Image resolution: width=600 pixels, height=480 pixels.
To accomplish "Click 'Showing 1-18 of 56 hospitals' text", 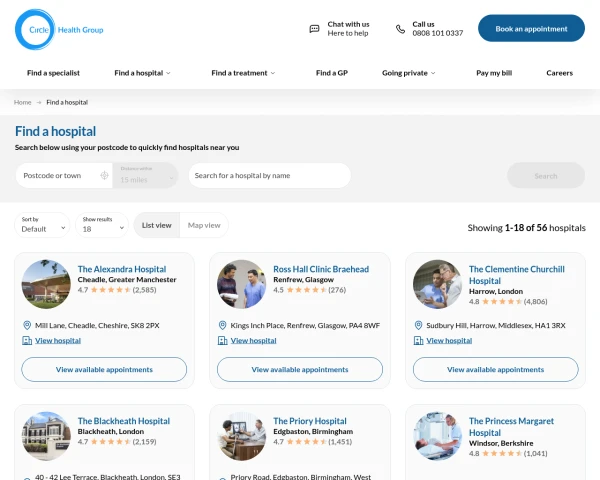I will (x=527, y=228).
